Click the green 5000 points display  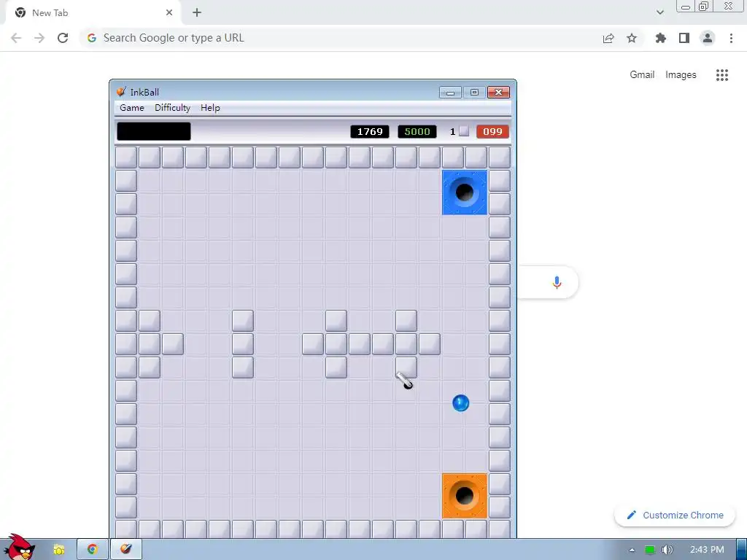pyautogui.click(x=417, y=131)
